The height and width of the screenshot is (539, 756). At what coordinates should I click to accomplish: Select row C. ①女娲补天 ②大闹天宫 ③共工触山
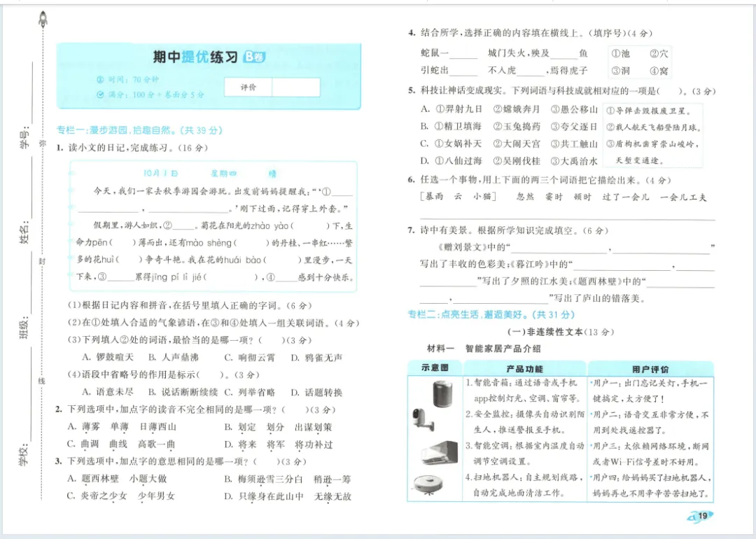tap(509, 144)
